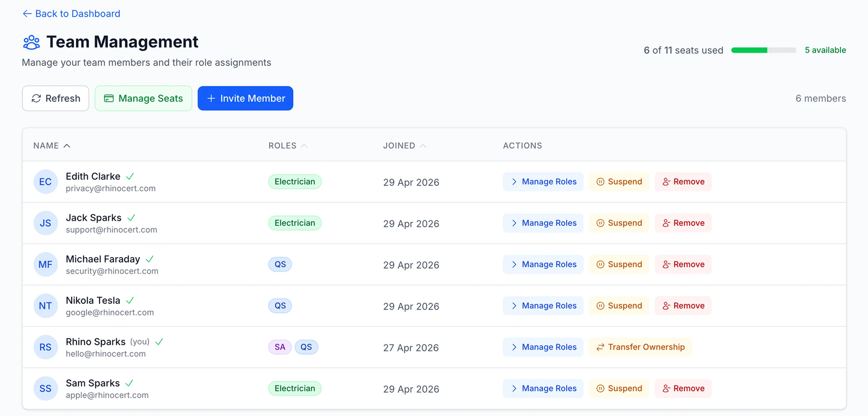Click the seats usage progress bar
The height and width of the screenshot is (416, 868).
(x=764, y=50)
